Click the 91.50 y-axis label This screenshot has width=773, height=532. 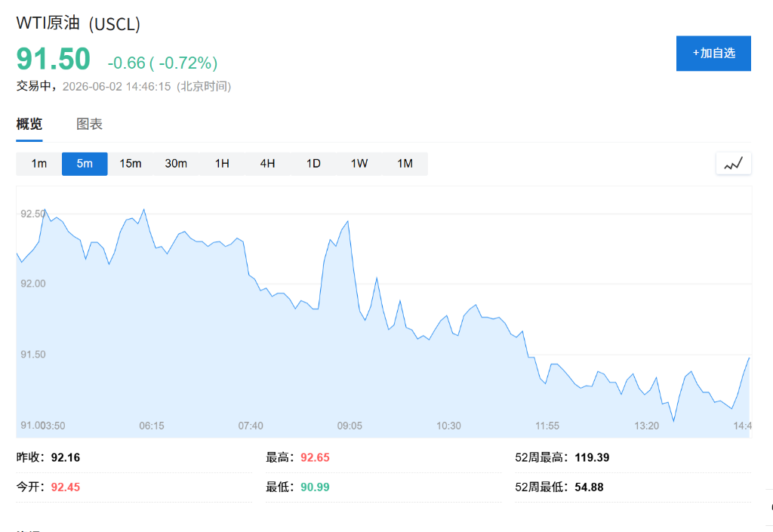click(33, 355)
